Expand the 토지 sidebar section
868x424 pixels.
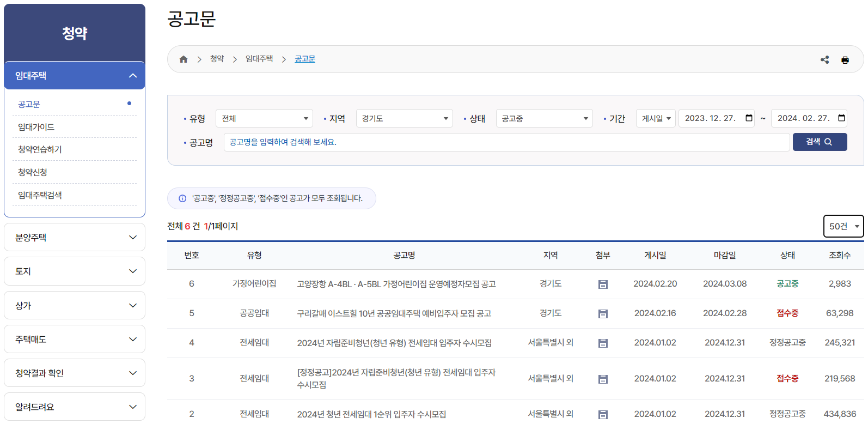[75, 271]
